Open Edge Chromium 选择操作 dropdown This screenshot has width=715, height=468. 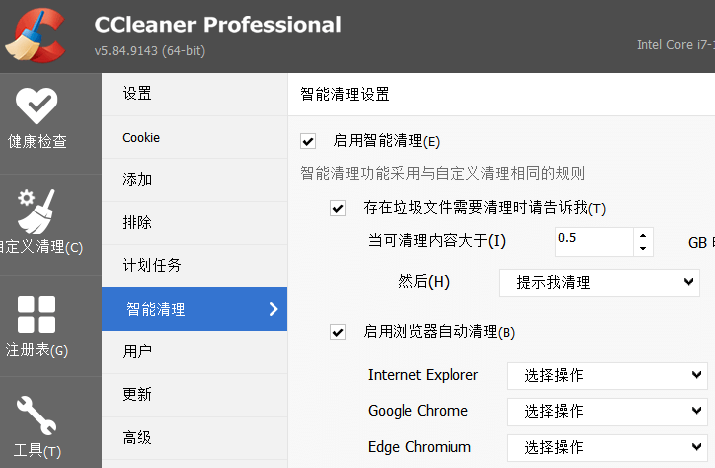pyautogui.click(x=607, y=447)
